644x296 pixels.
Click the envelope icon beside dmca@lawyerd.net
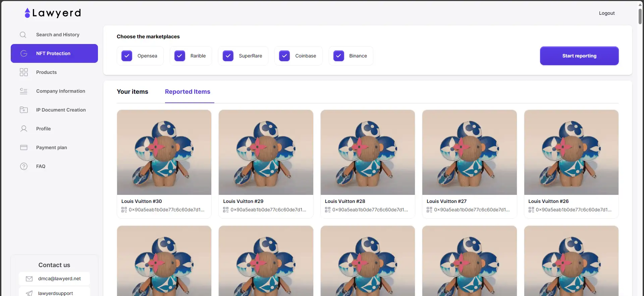[29, 279]
